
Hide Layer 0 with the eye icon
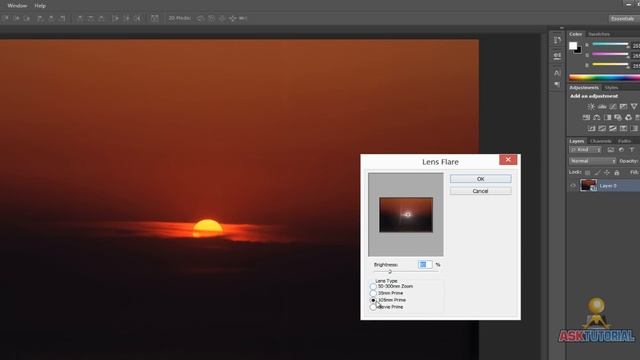point(573,186)
